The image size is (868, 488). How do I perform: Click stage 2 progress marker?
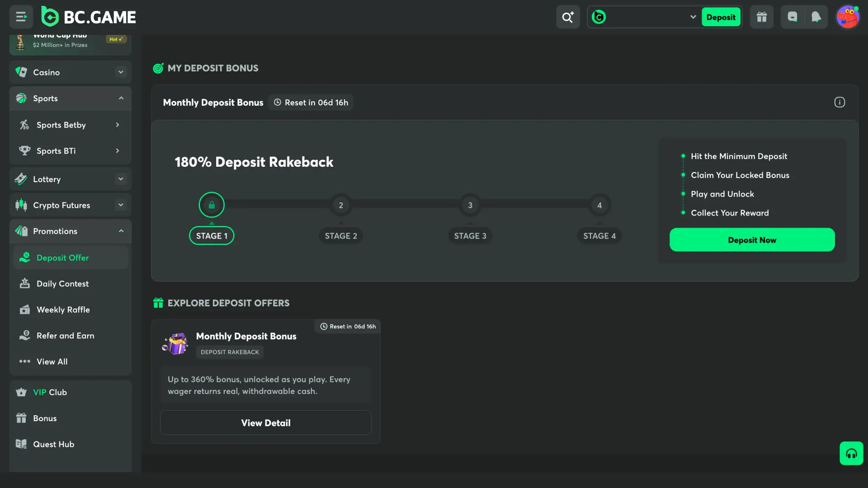click(341, 205)
